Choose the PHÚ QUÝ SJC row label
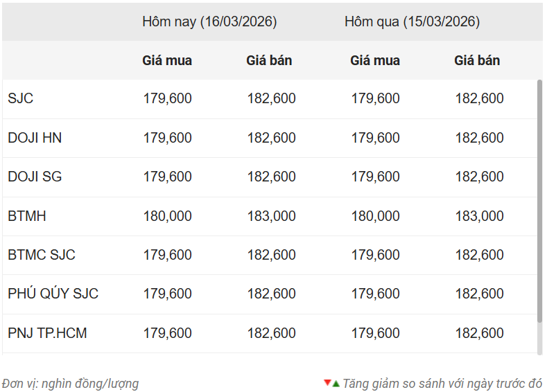Image resolution: width=547 pixels, height=392 pixels. 53,294
